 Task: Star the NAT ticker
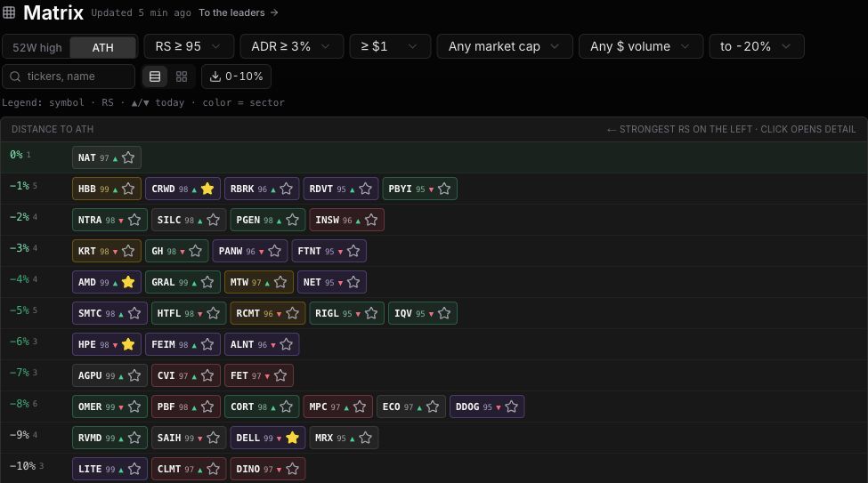pos(128,157)
